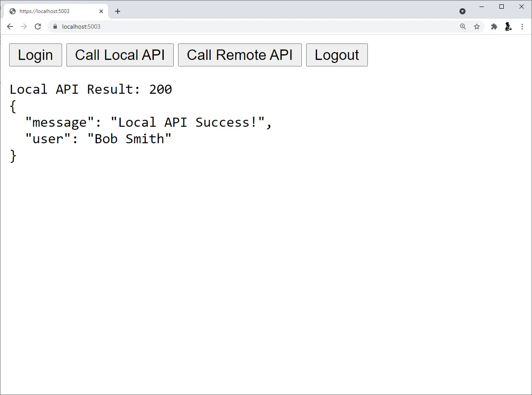
Task: Open the browser profile avatar icon
Action: (x=508, y=26)
